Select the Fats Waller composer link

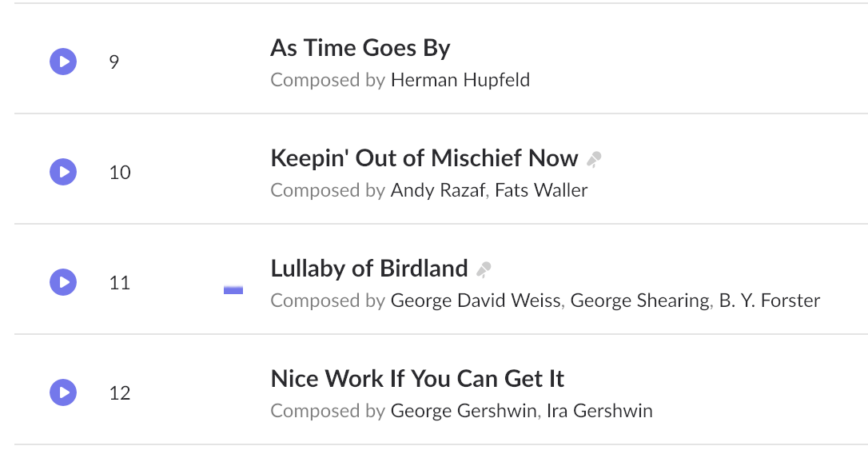coord(541,190)
